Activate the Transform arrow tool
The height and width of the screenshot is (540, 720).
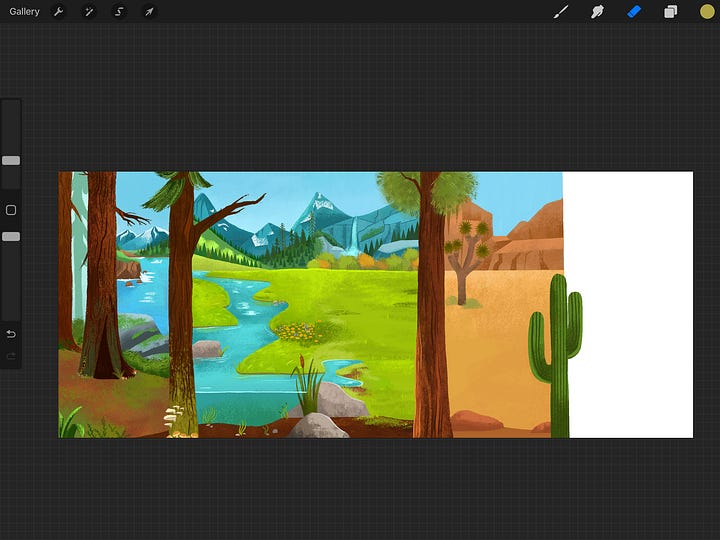(149, 11)
